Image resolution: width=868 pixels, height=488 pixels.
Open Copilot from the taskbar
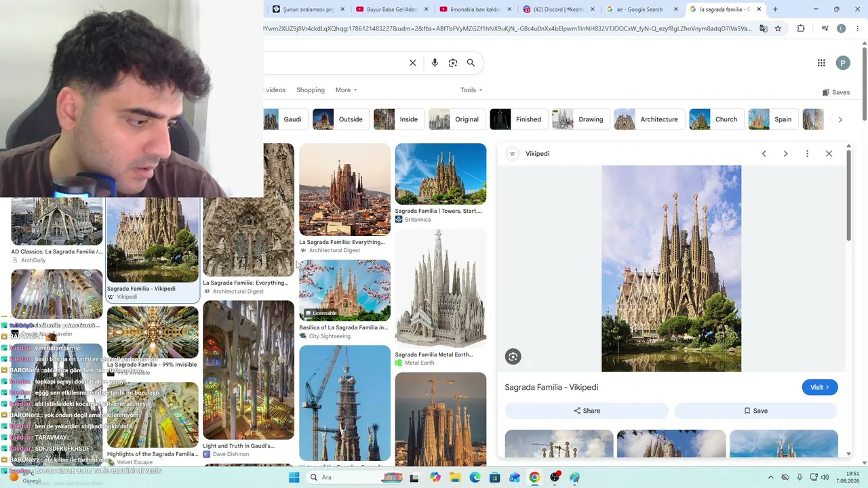point(435,477)
